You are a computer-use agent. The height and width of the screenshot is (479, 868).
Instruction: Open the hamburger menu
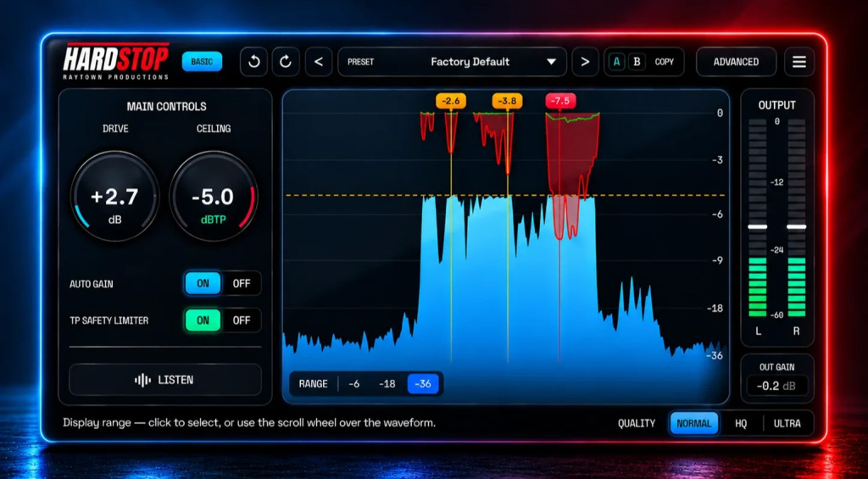pos(798,62)
